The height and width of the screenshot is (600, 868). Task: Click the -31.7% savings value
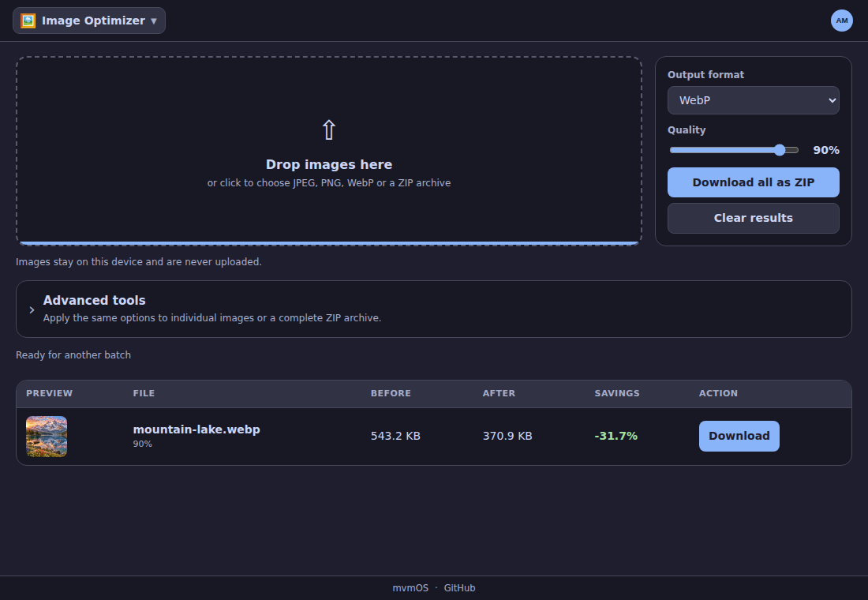[615, 436]
